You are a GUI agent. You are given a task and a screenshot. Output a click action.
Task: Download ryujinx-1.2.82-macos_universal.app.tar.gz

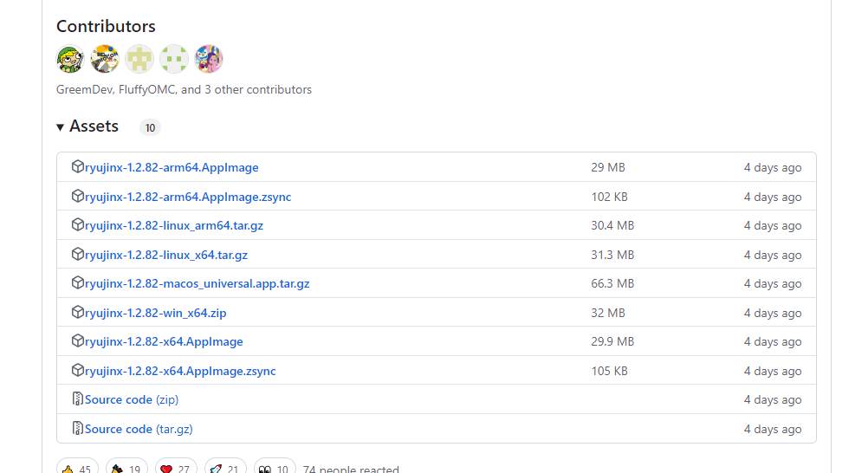[x=197, y=283]
